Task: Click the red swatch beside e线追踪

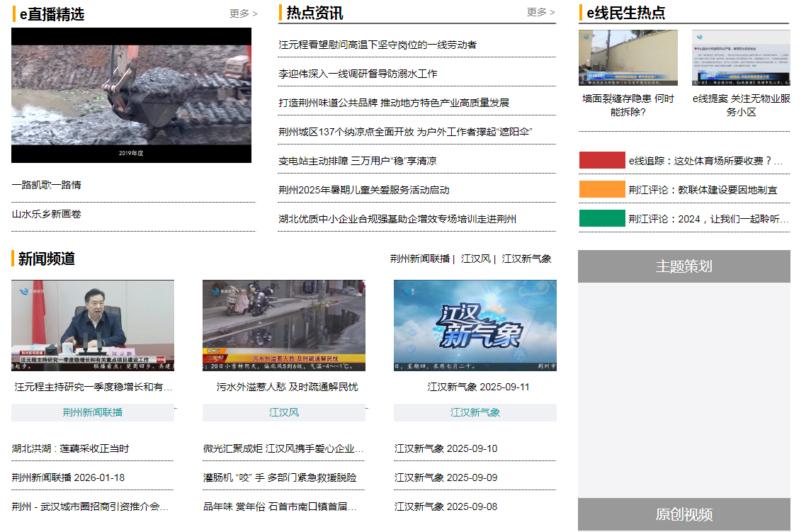Action: (x=602, y=161)
